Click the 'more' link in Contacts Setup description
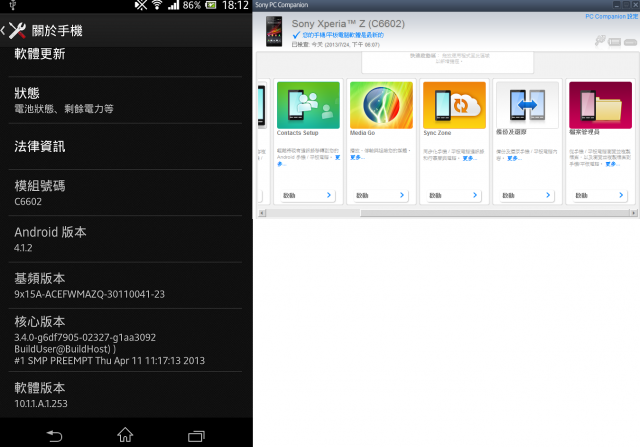Image resolution: width=640 pixels, height=447 pixels. tap(338, 158)
